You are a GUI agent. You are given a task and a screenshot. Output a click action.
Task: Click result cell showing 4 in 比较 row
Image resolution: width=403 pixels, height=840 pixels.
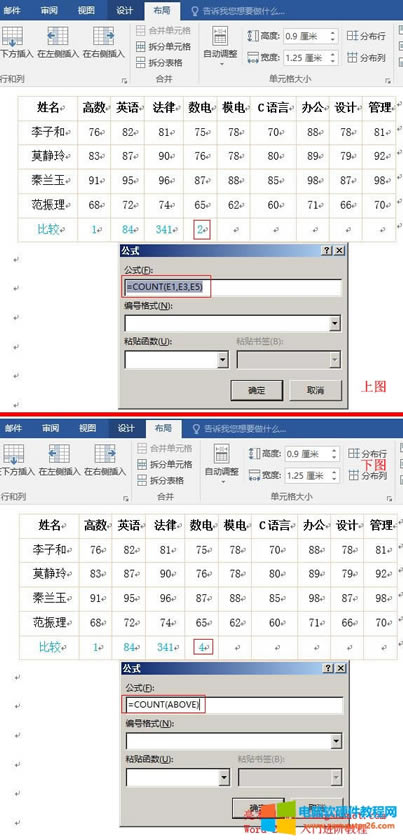(x=202, y=647)
